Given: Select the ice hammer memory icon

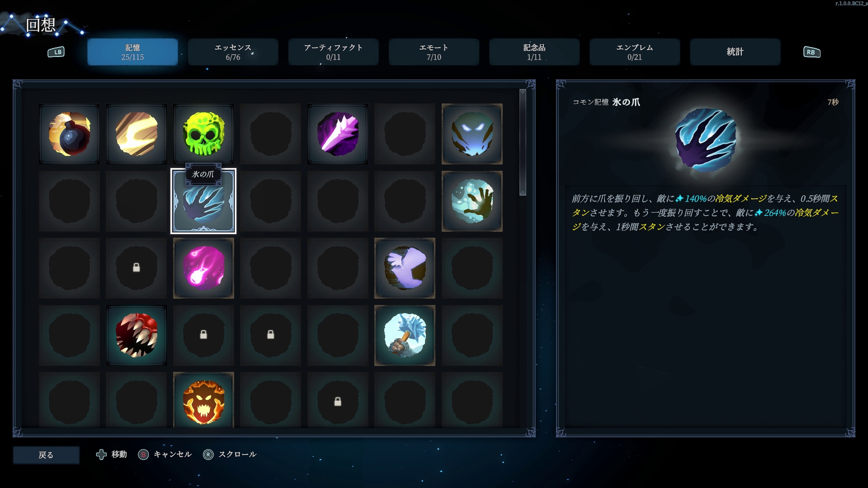Looking at the screenshot, I should [x=405, y=335].
